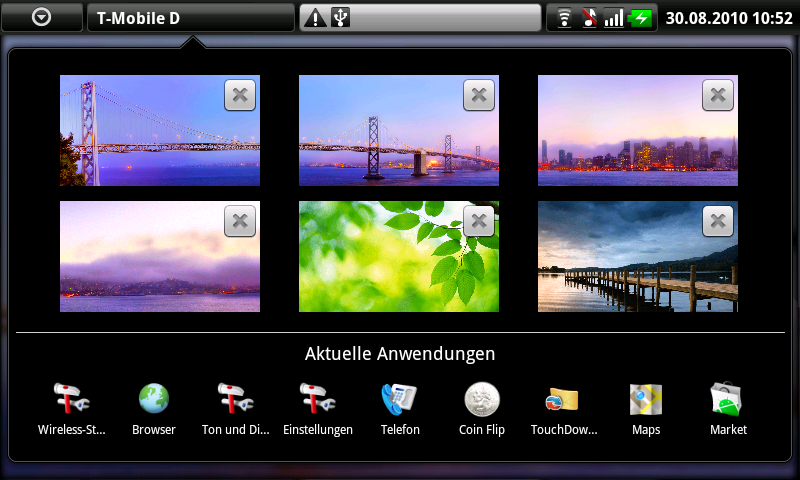Screen dimensions: 800x480
Task: Click the date and time display
Action: coord(729,17)
